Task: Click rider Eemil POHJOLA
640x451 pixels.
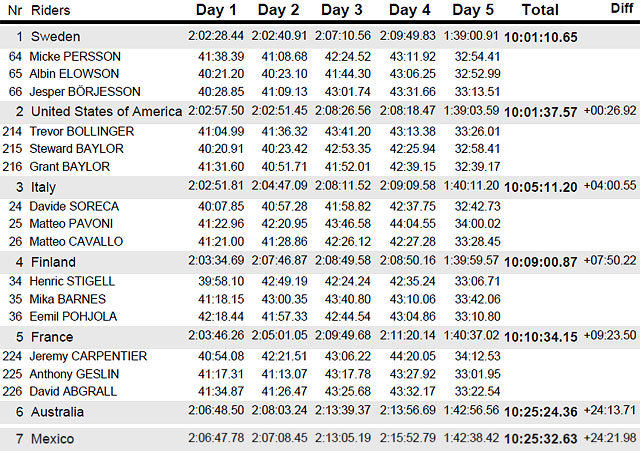Action: pos(73,317)
